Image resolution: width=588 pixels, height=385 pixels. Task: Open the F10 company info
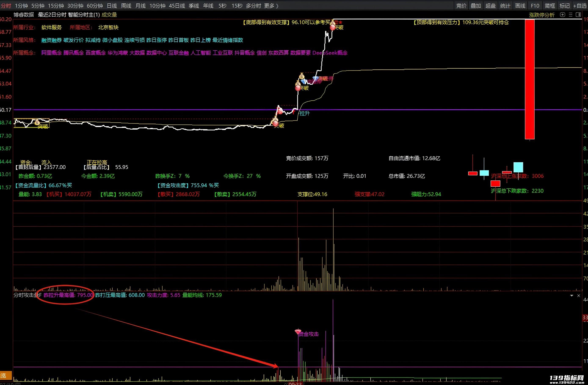(535, 6)
